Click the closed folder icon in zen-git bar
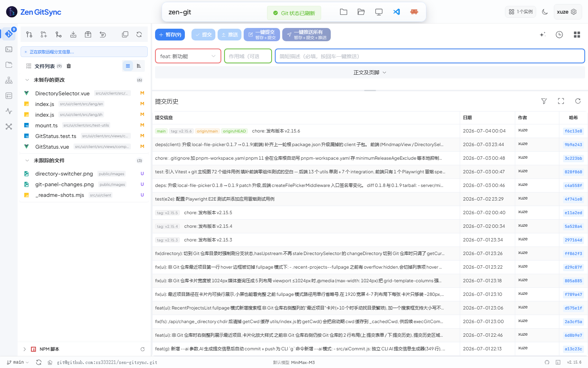Viewport: 588px width, 368px height. click(344, 12)
